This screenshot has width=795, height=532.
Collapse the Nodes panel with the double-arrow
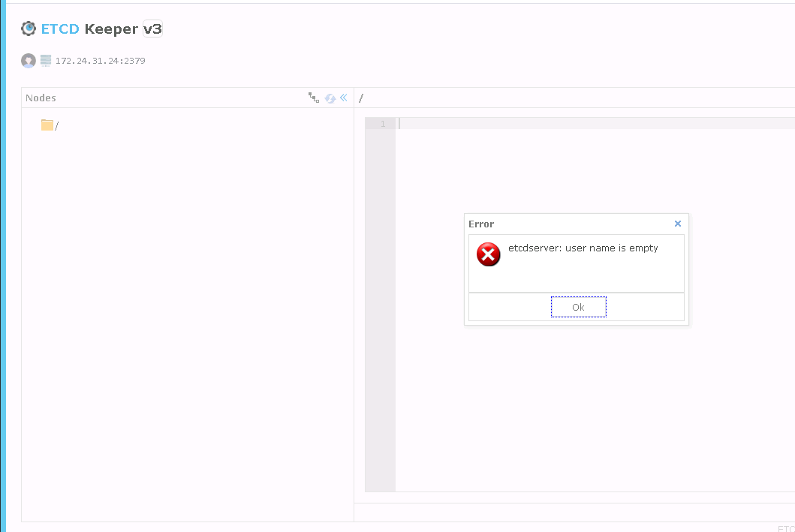344,98
